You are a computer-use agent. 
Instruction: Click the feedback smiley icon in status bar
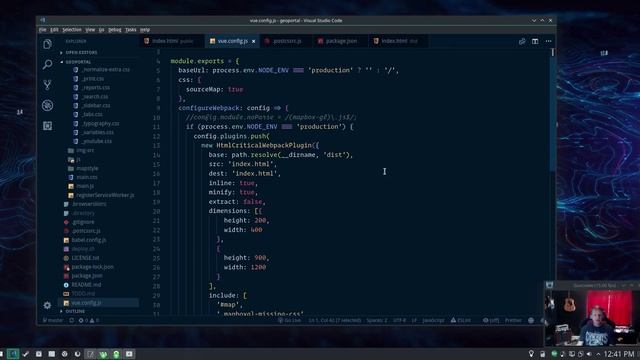click(x=531, y=320)
